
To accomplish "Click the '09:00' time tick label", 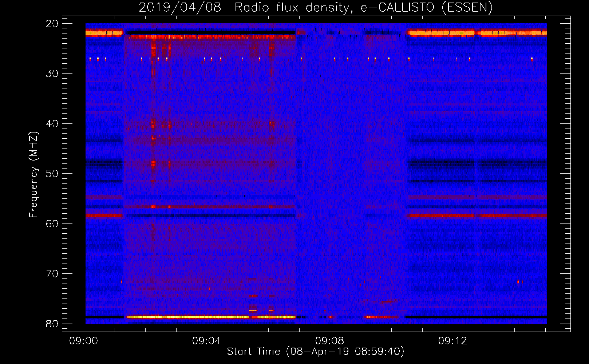I will 84,341.
